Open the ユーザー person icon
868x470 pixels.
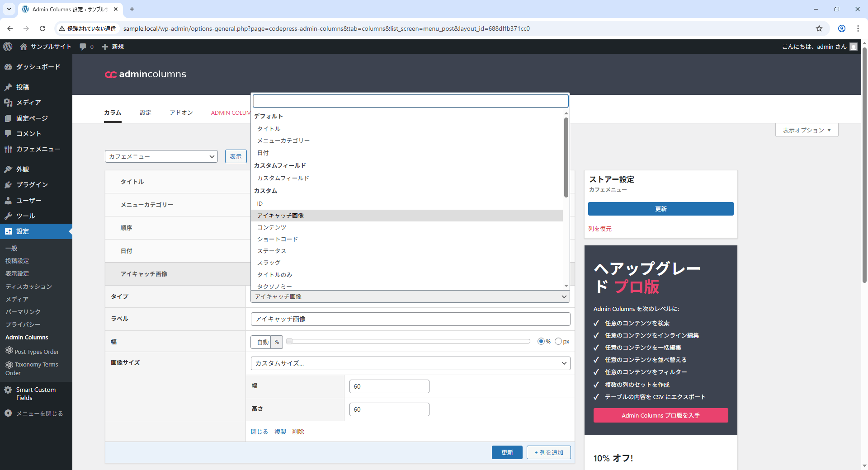pyautogui.click(x=8, y=201)
